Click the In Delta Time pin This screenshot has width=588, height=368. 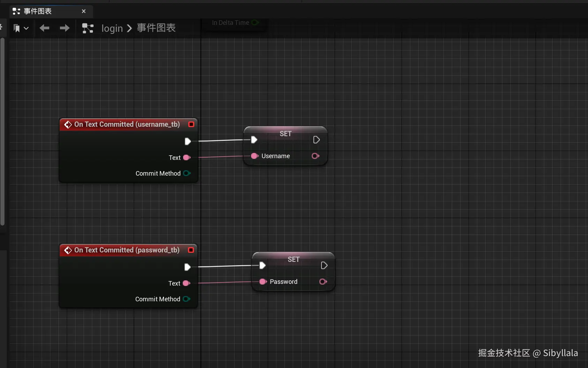tap(255, 23)
